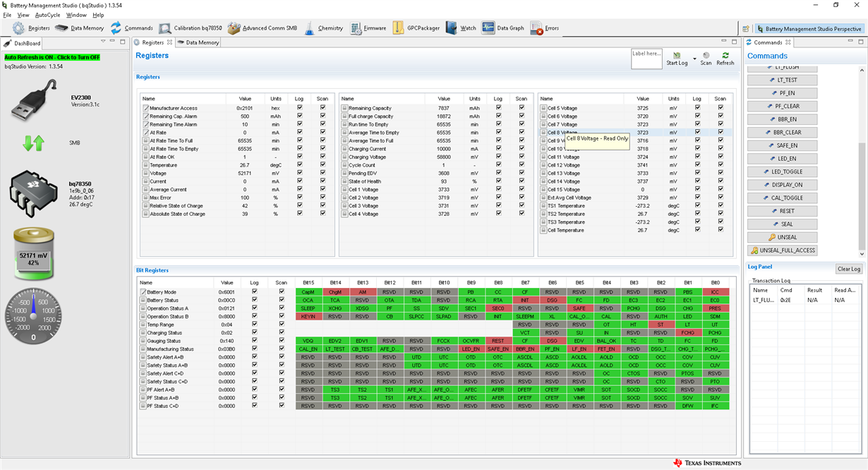Toggle Log checkbox for Remaining Capacity
This screenshot has width=868, height=470.
coord(498,108)
